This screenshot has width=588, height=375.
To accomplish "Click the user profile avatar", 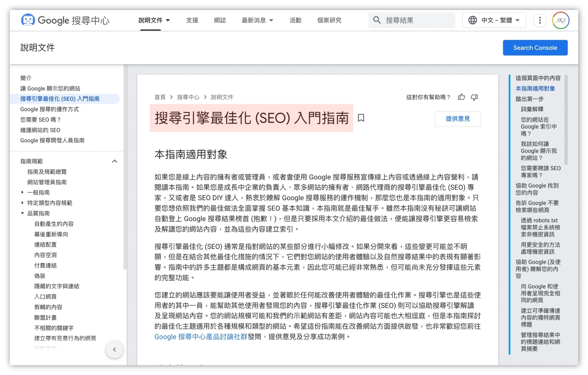I will coord(561,20).
